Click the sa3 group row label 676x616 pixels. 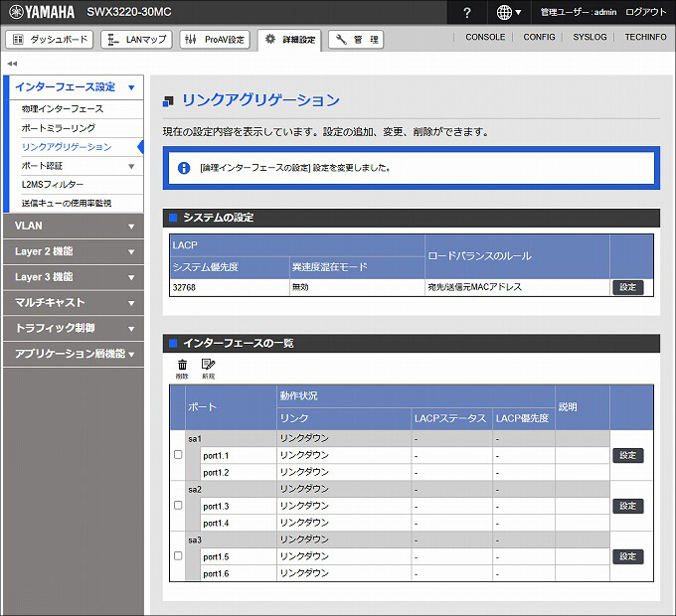(x=195, y=539)
